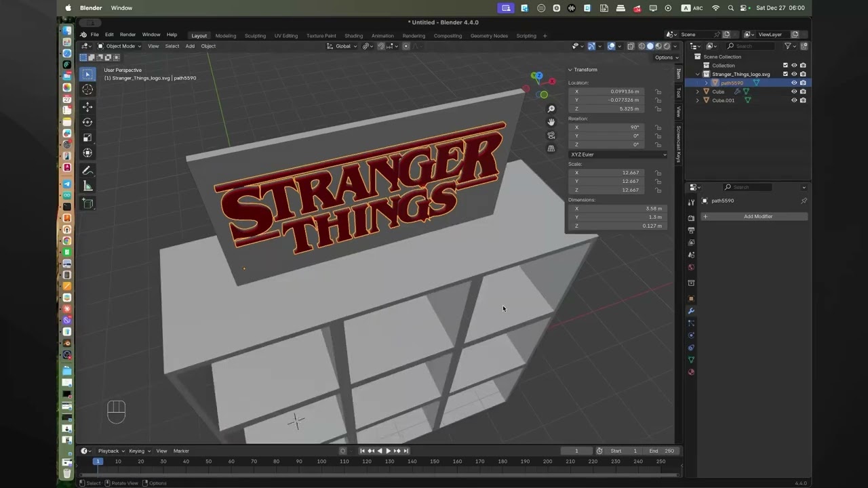The width and height of the screenshot is (868, 488).
Task: Select the Select Box tool
Action: pyautogui.click(x=87, y=74)
